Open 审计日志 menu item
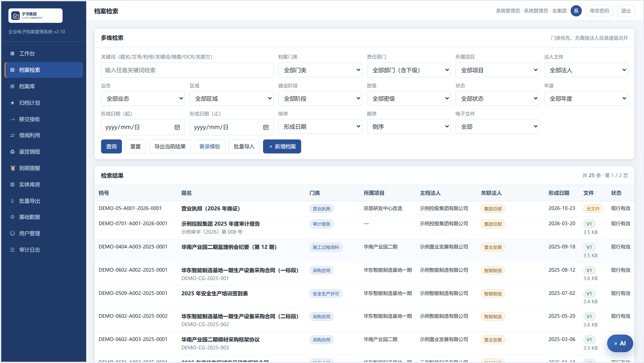 [44, 250]
